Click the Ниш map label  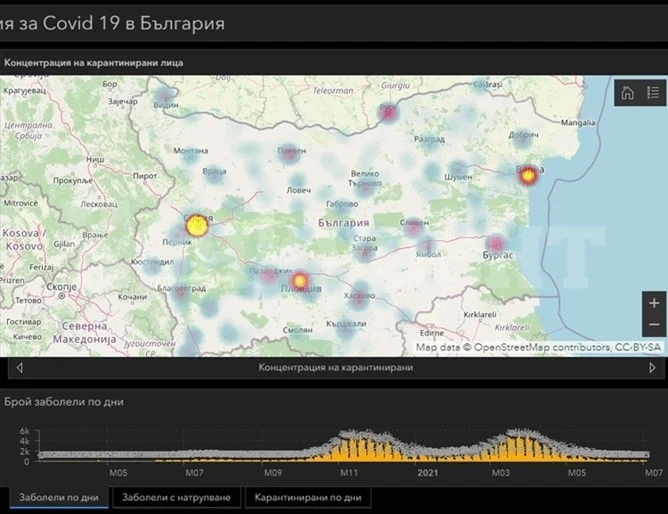tap(95, 159)
